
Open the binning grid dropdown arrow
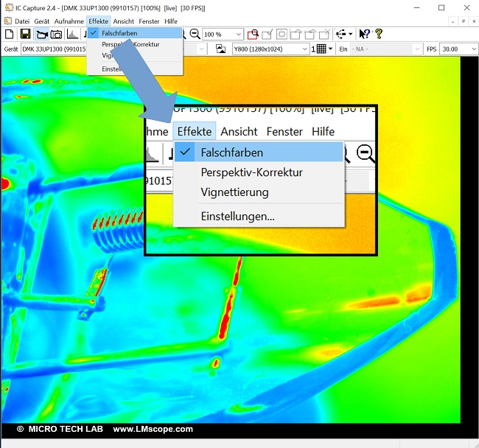pyautogui.click(x=331, y=49)
